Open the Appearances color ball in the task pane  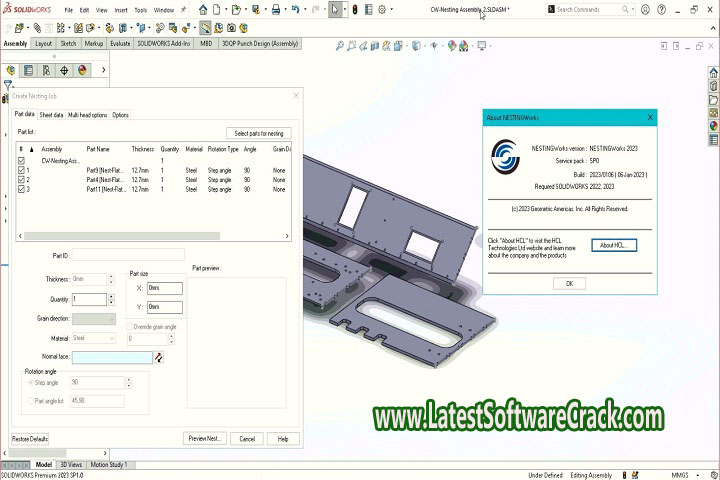tap(713, 126)
